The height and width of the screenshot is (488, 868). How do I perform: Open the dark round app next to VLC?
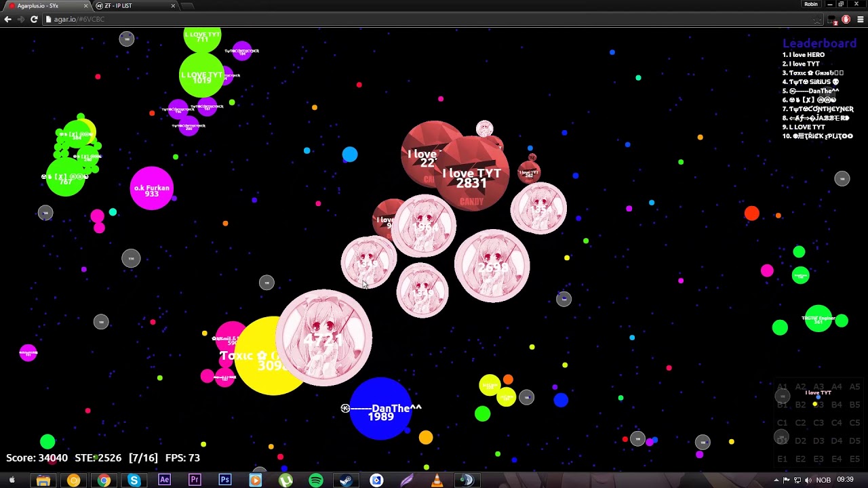467,481
